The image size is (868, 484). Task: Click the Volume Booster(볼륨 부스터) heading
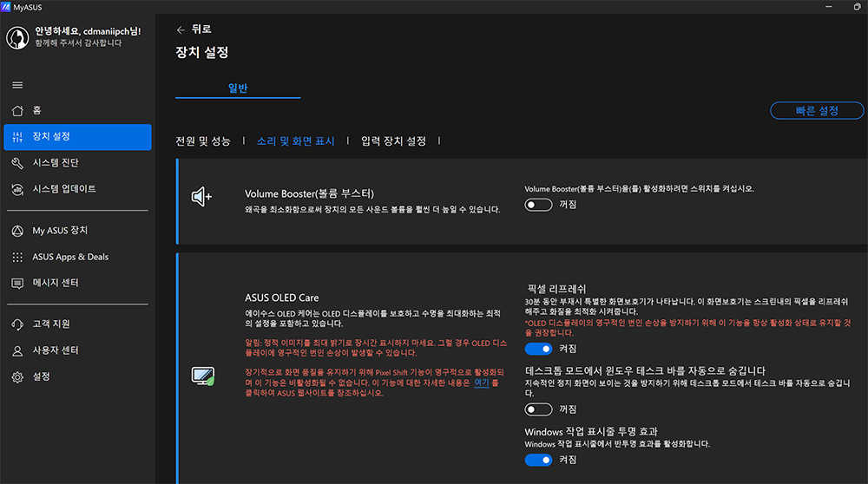pyautogui.click(x=310, y=193)
